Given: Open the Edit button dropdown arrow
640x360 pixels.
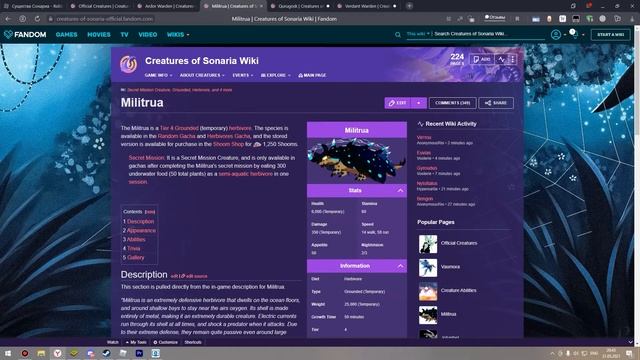Looking at the screenshot, I should (418, 103).
